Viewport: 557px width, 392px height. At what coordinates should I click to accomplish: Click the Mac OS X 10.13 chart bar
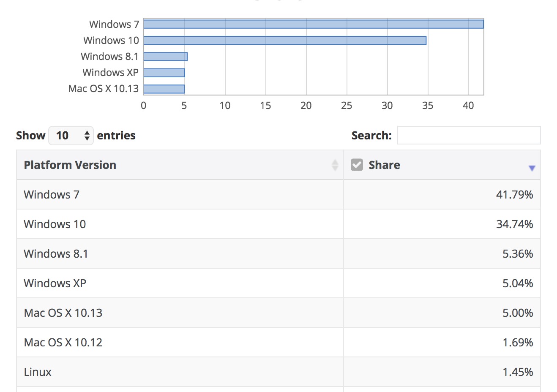pyautogui.click(x=164, y=89)
